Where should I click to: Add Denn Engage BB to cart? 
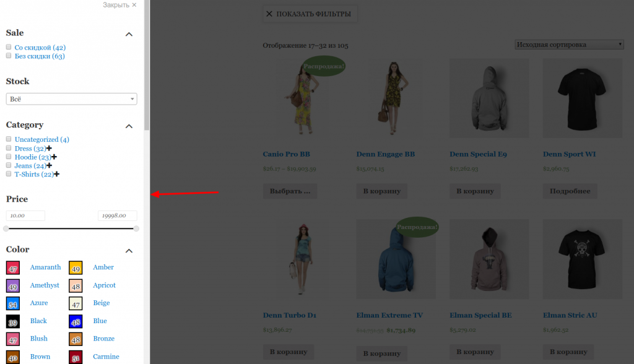[x=381, y=191]
